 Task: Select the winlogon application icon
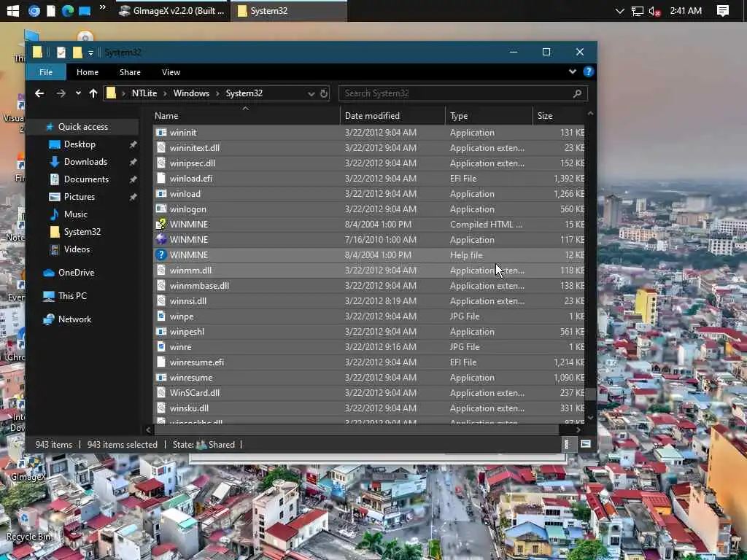point(161,209)
